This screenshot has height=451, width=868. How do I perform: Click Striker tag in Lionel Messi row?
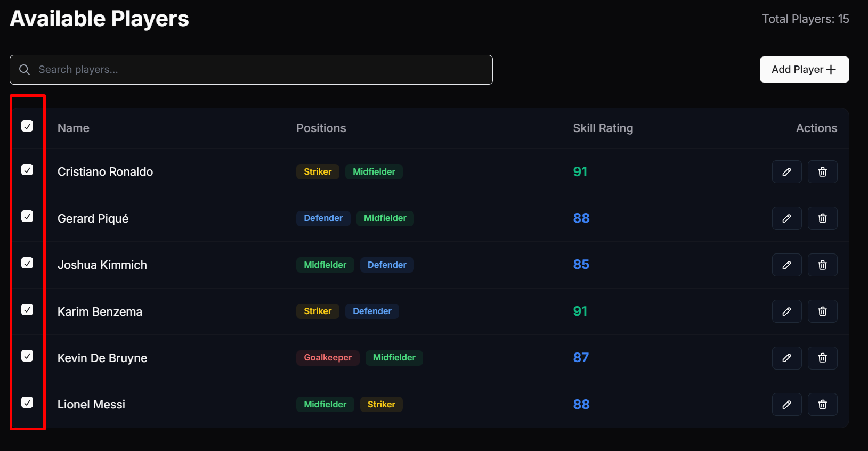pyautogui.click(x=382, y=404)
